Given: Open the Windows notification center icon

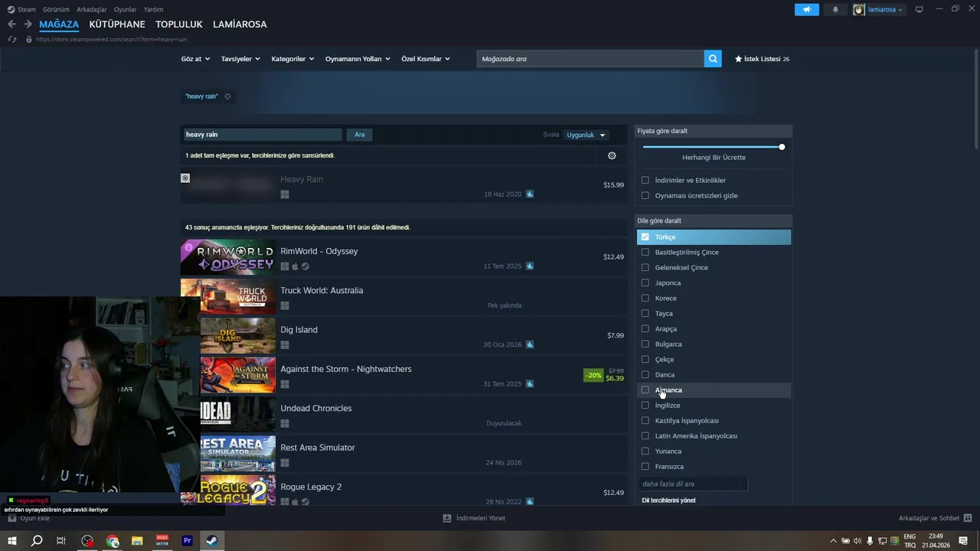Looking at the screenshot, I should click(x=963, y=541).
